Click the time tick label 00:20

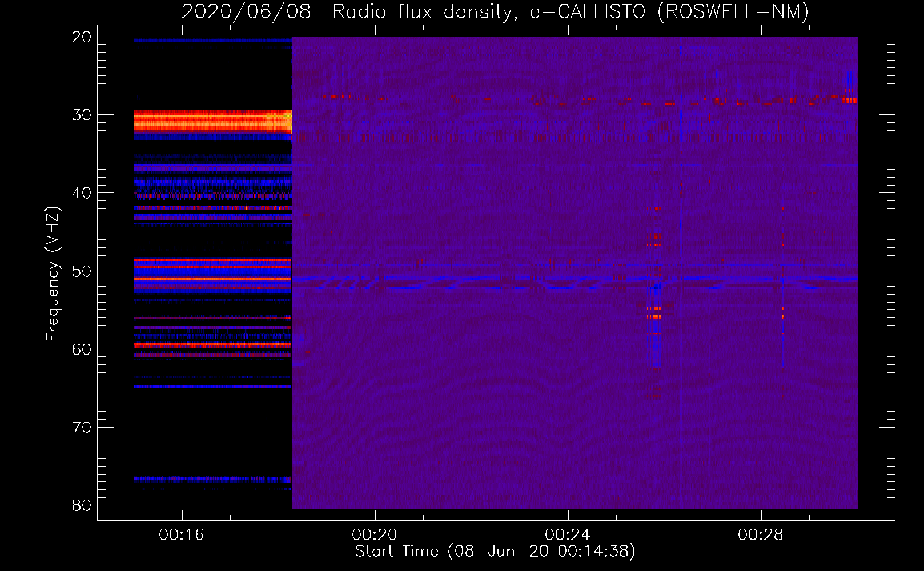tap(375, 535)
